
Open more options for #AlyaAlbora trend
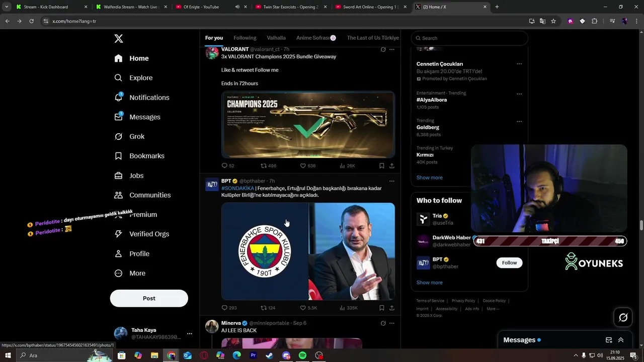point(519,94)
